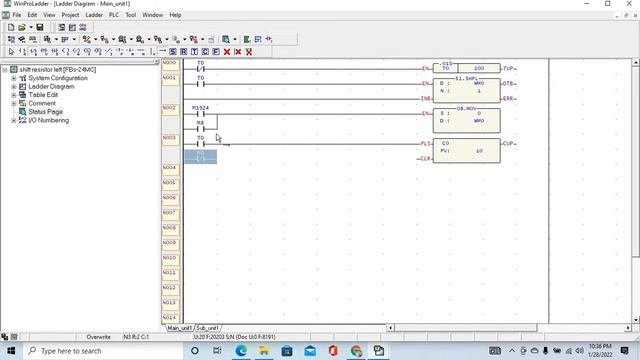Image resolution: width=640 pixels, height=360 pixels.
Task: Open the Help menu
Action: (175, 15)
